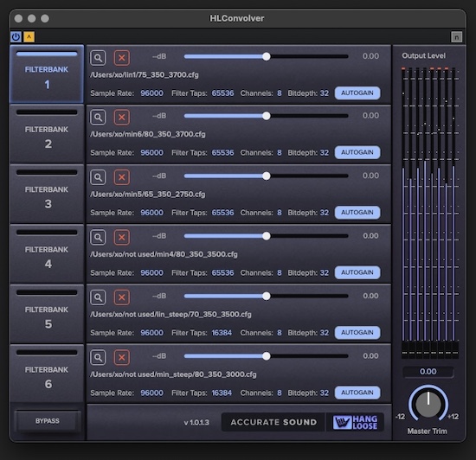Click the HLConvolver window title

(x=237, y=18)
